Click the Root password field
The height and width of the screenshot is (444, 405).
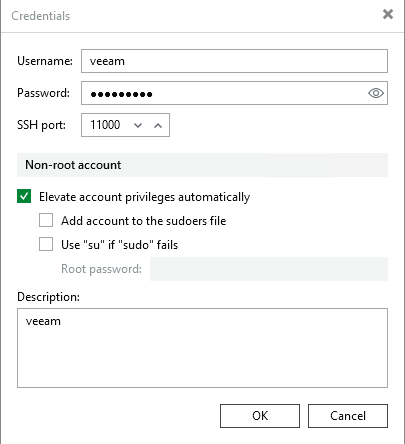[x=269, y=269]
